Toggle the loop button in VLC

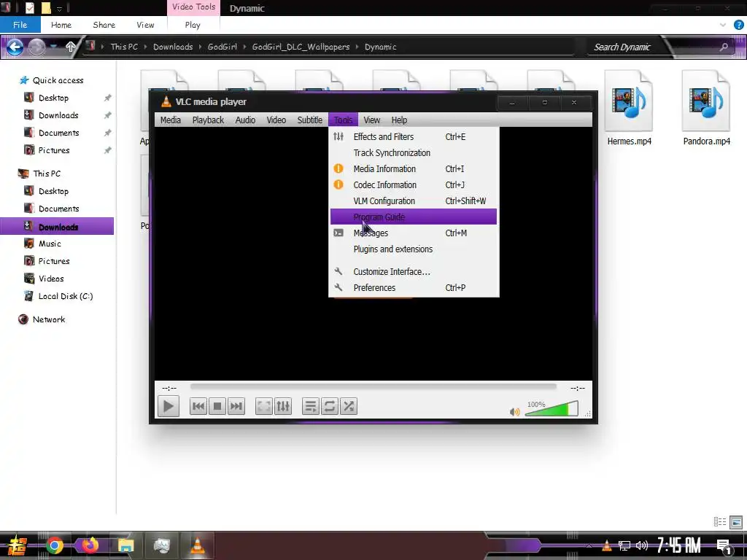330,406
